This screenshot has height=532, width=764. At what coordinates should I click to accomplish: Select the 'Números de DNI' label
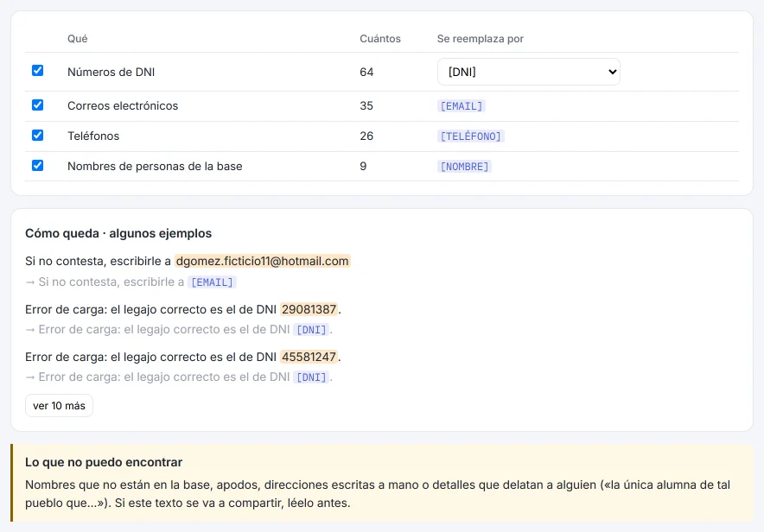pos(111,72)
